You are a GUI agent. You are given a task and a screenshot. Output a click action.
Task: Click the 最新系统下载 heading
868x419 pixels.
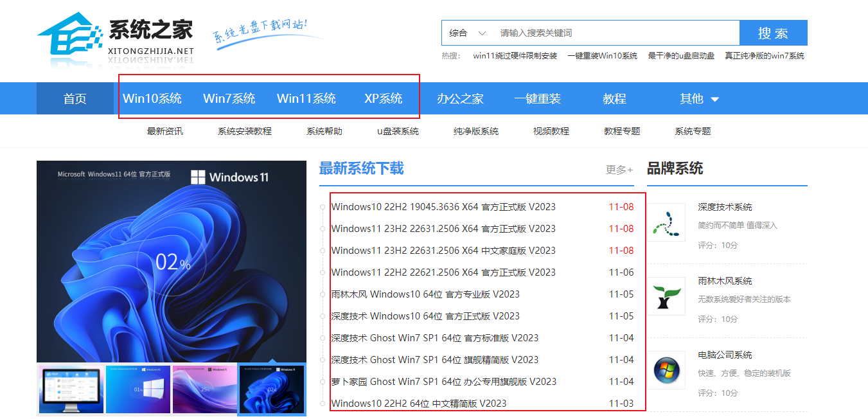pos(362,168)
